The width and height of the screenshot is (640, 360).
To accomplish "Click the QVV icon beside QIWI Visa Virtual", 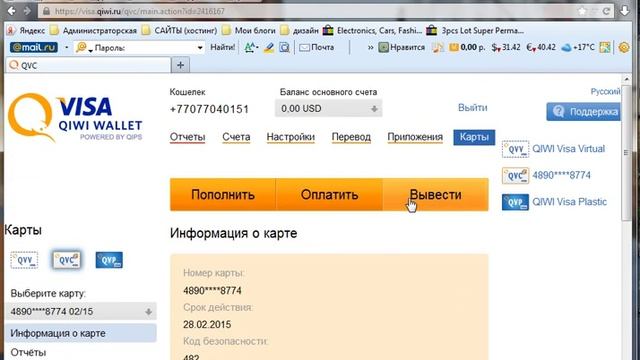I will pyautogui.click(x=515, y=149).
